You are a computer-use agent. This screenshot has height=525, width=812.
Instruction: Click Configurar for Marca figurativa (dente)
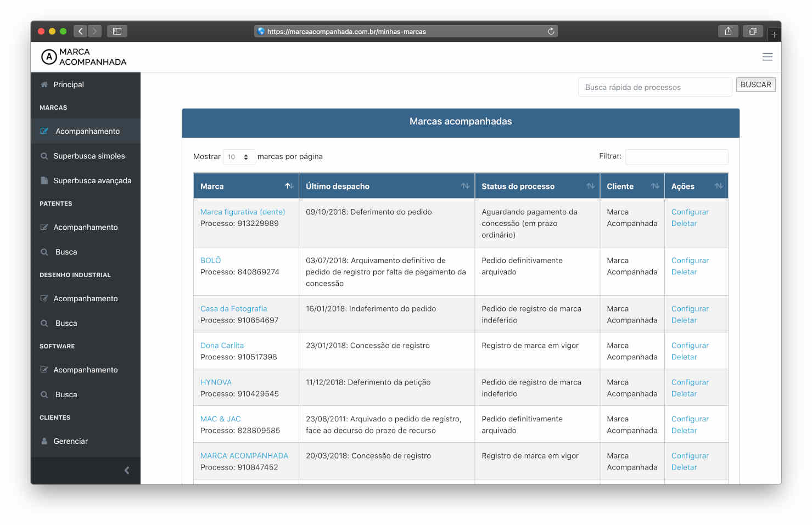[x=690, y=212]
